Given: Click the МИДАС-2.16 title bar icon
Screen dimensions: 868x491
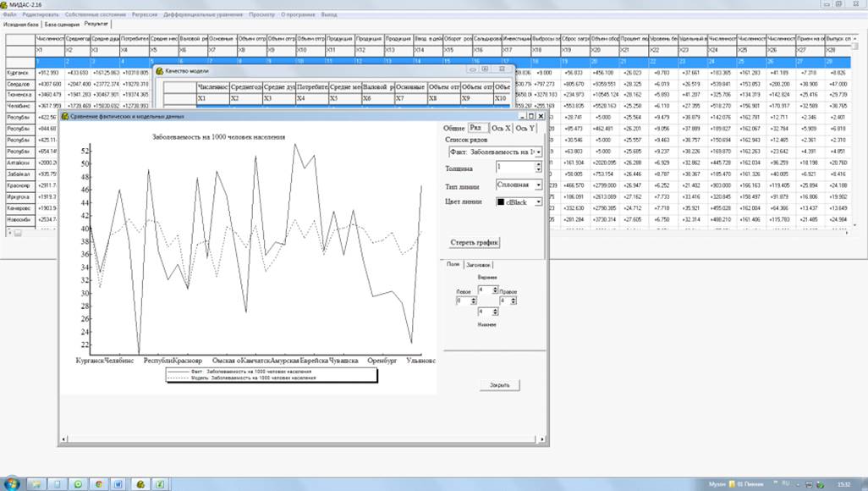Looking at the screenshot, I should [5, 5].
